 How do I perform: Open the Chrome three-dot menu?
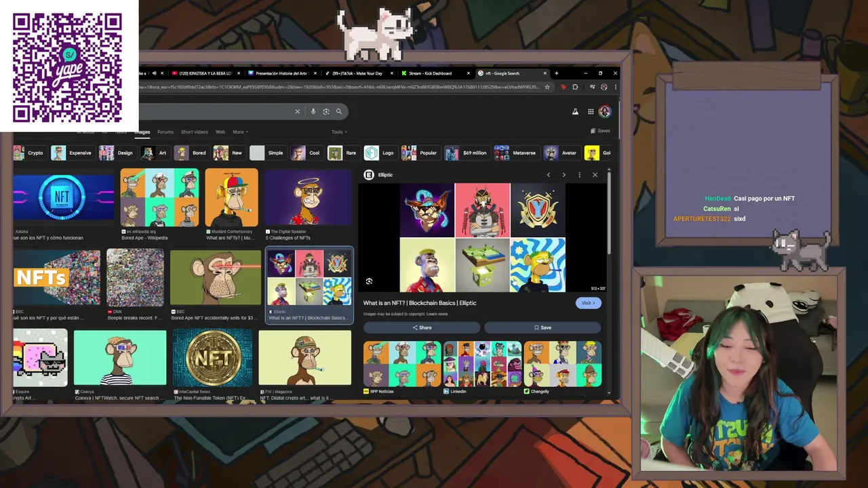(x=615, y=87)
